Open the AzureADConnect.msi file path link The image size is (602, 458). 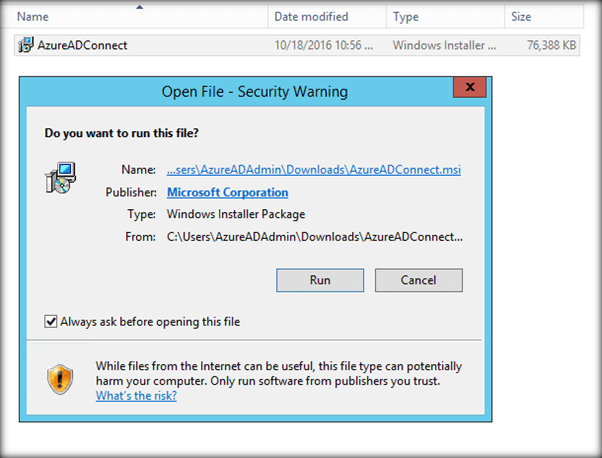coord(313,170)
